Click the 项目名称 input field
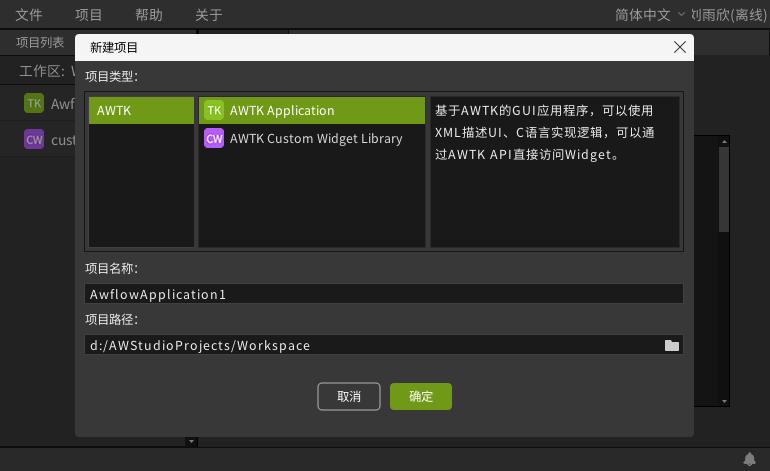Viewport: 770px width, 471px height. (x=384, y=294)
